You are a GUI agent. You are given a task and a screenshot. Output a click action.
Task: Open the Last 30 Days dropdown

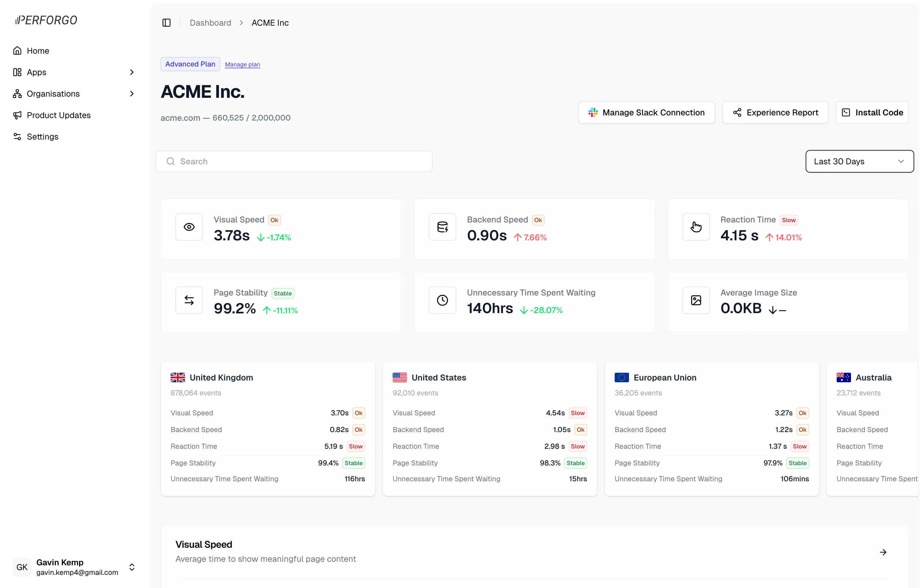(860, 161)
